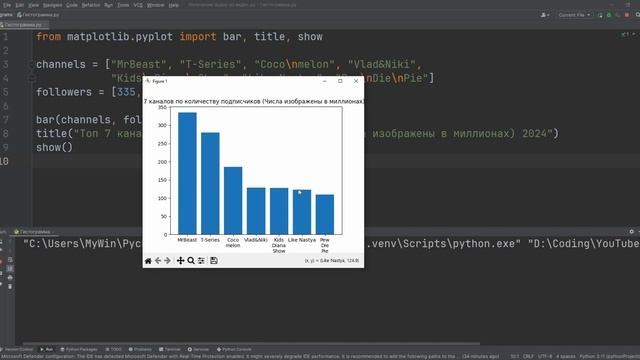Click the CRLF line separator in status bar
Image resolution: width=640 pixels, height=360 pixels.
528,356
